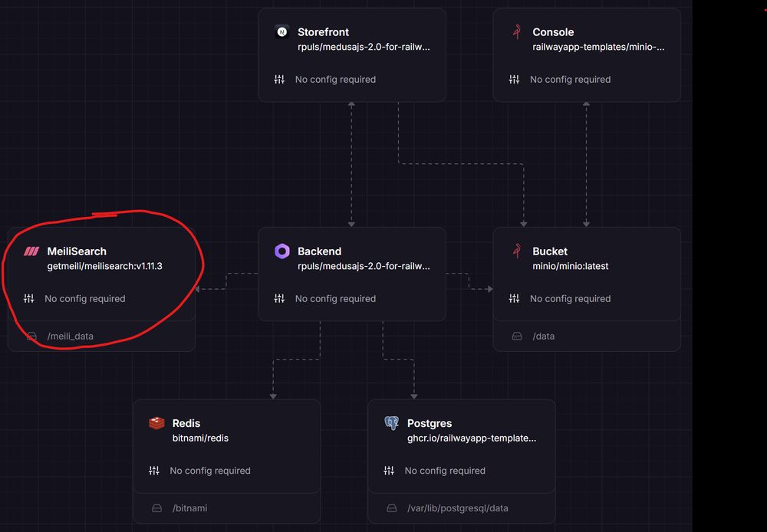Click the volume disk icon beside /data

(517, 337)
